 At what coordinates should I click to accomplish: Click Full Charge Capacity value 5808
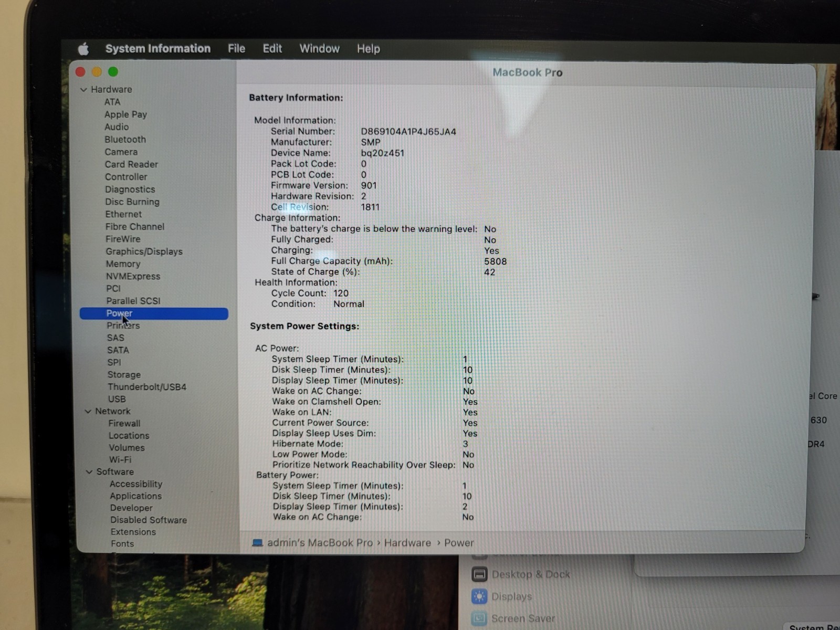[x=495, y=261]
